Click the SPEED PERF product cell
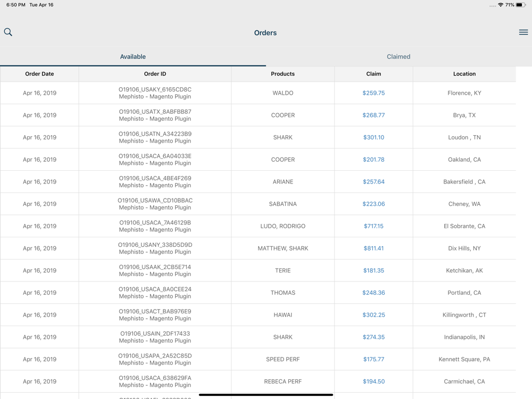The width and height of the screenshot is (532, 399). pos(283,359)
